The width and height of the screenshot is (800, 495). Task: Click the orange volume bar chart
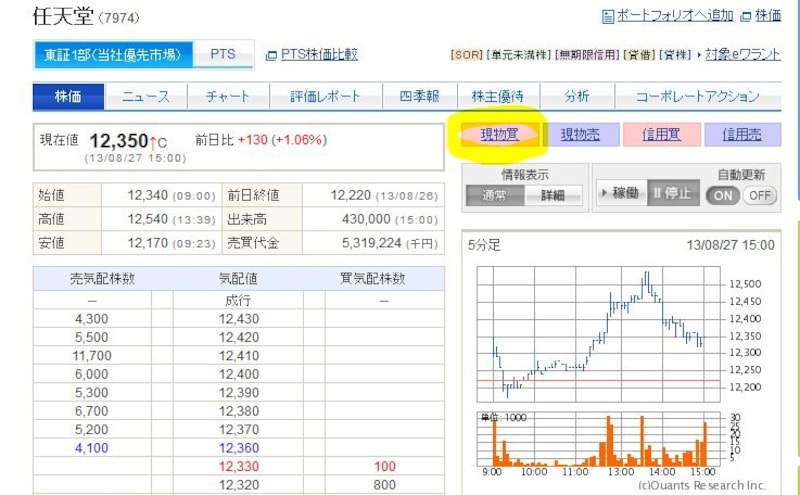pyautogui.click(x=599, y=439)
